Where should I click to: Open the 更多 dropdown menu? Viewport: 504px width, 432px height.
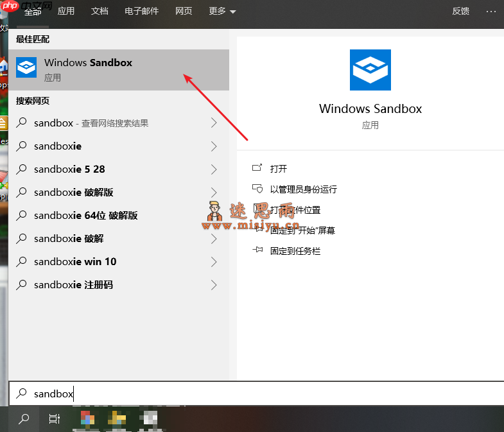tap(222, 12)
